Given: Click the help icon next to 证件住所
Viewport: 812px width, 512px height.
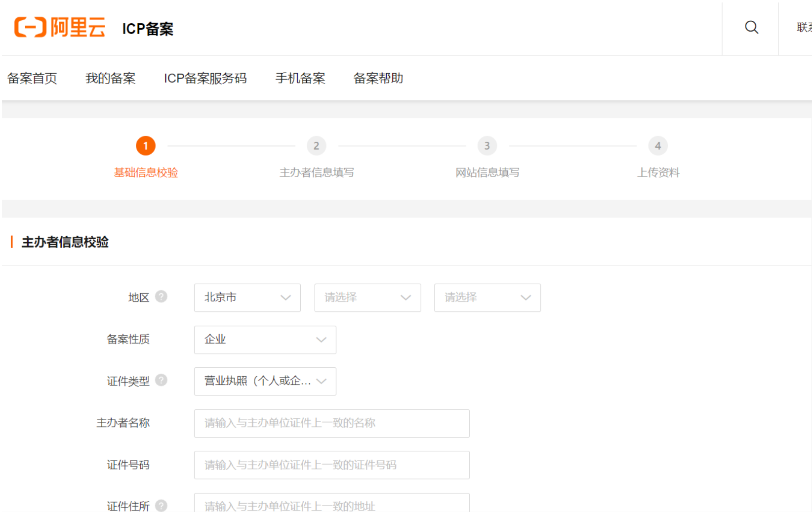Looking at the screenshot, I should coord(161,505).
